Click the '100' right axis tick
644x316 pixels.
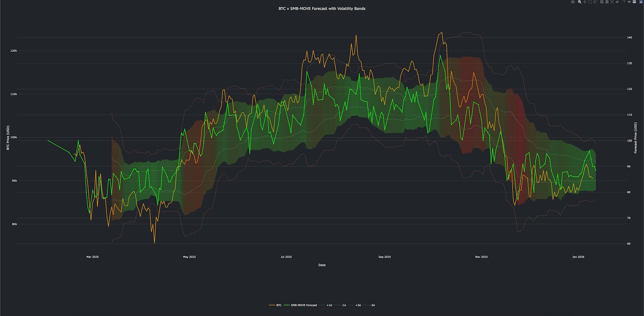coord(629,141)
